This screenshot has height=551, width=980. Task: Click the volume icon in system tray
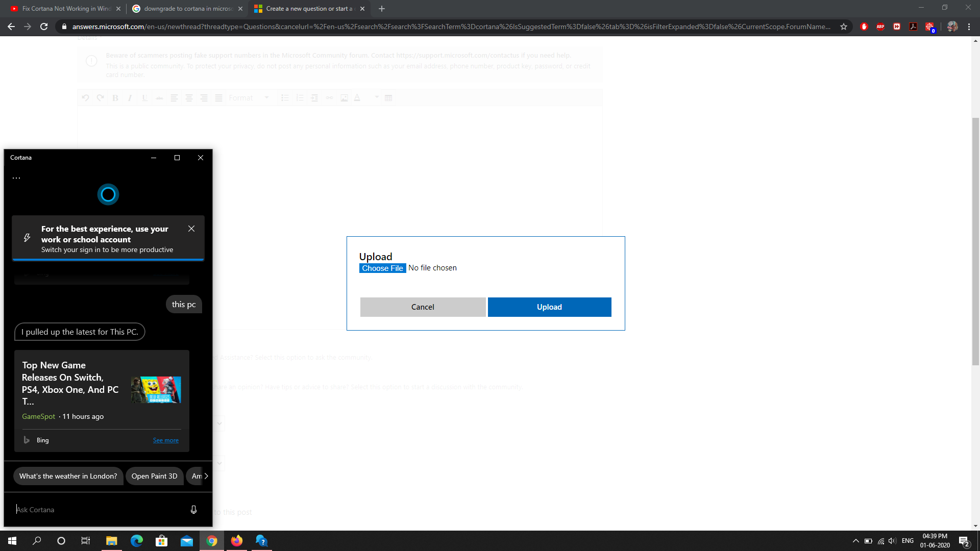coord(892,541)
